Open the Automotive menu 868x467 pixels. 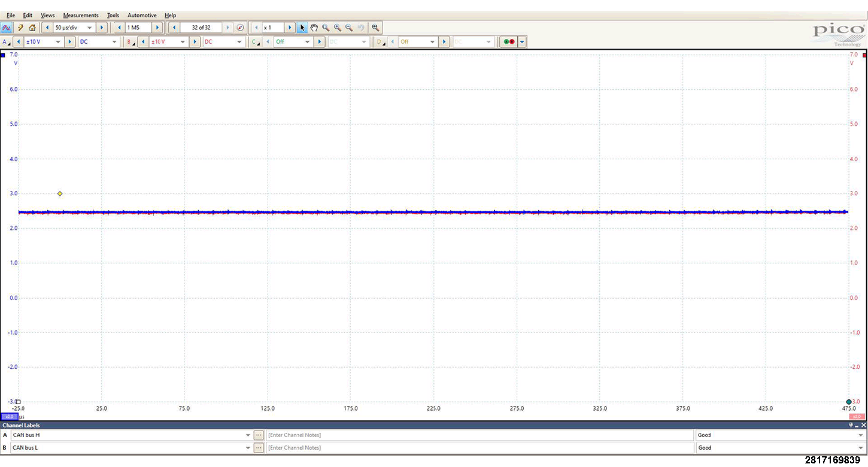click(142, 15)
